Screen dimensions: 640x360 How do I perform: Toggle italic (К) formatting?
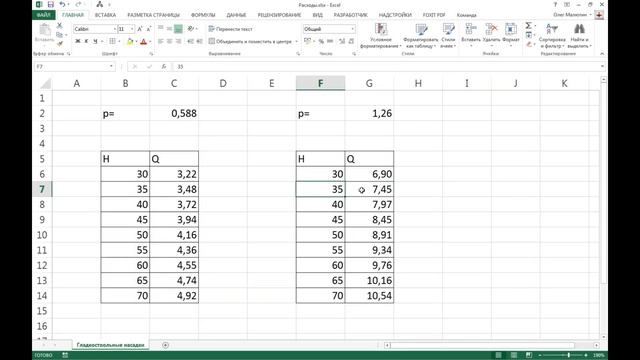click(86, 41)
